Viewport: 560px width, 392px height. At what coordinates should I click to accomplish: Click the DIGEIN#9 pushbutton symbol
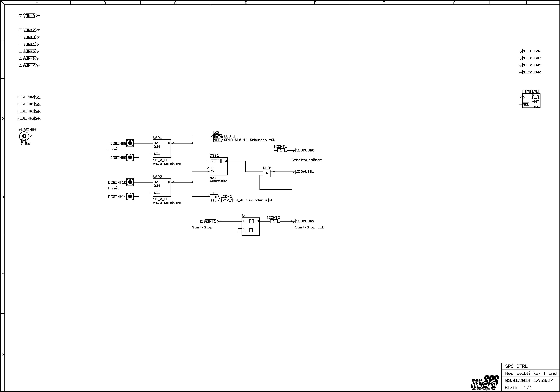[130, 158]
